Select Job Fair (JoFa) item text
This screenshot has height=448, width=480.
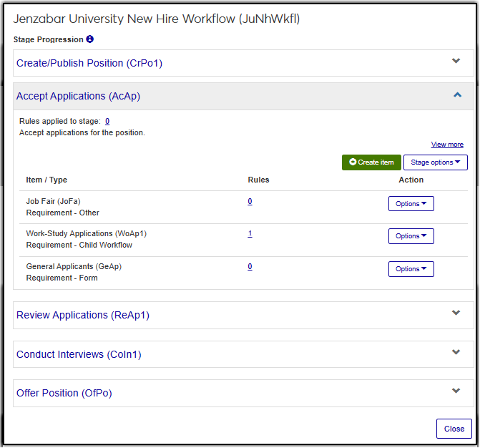(x=53, y=201)
